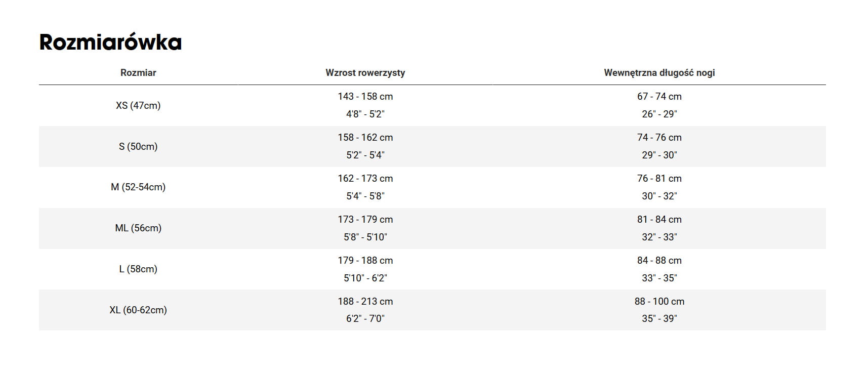Click the Rozmiarówka heading
This screenshot has height=372, width=868.
coord(110,43)
